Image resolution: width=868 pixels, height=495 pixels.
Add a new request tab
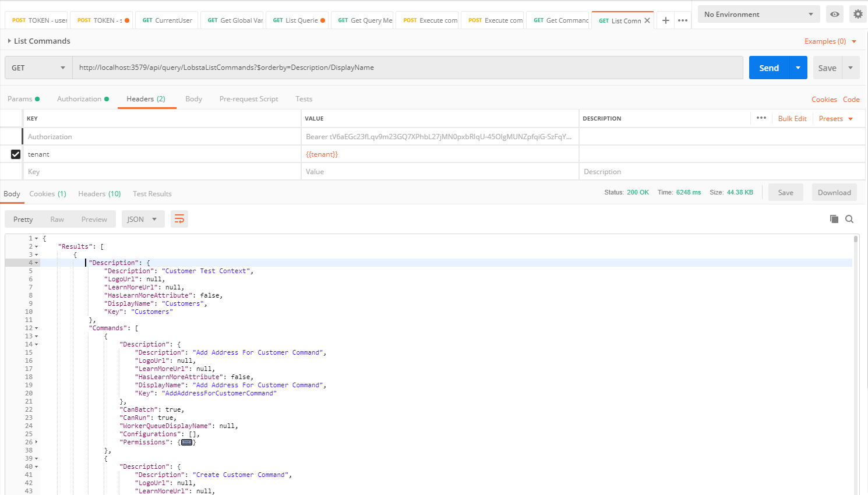tap(665, 20)
